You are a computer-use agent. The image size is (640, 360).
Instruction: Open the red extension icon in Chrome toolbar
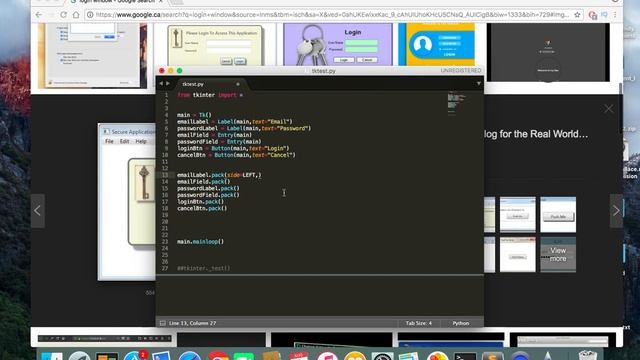[x=593, y=15]
